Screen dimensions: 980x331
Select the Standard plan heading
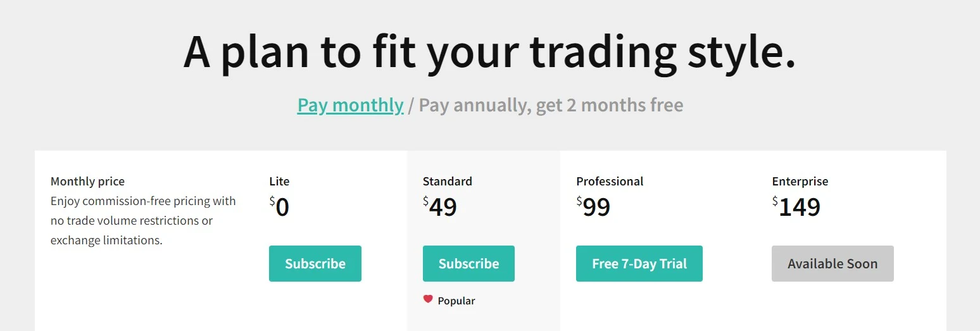tap(448, 181)
